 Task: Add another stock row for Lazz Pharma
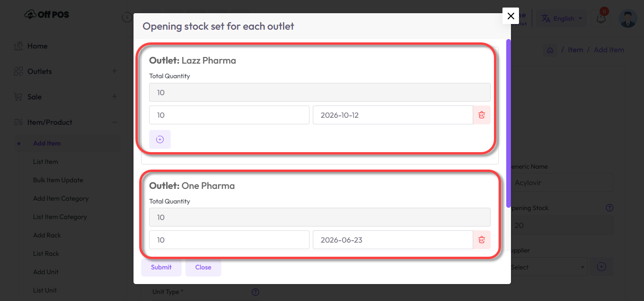(160, 139)
